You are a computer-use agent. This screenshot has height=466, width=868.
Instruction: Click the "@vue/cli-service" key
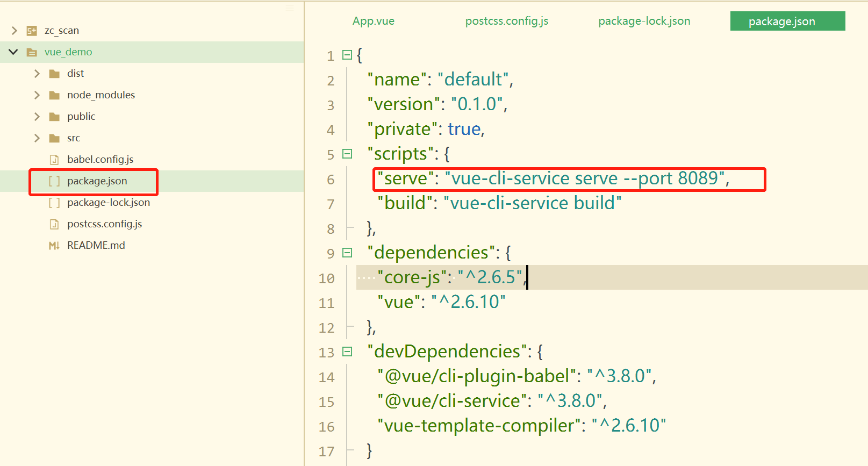pos(452,401)
